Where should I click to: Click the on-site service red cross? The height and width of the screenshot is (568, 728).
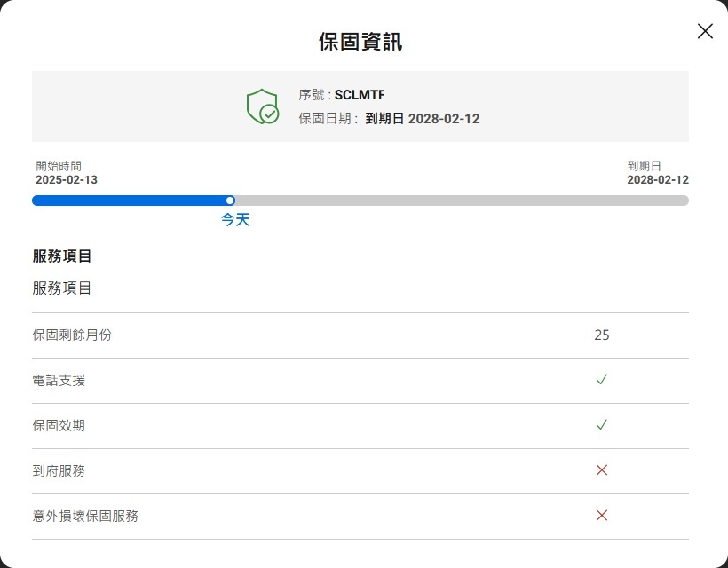602,470
